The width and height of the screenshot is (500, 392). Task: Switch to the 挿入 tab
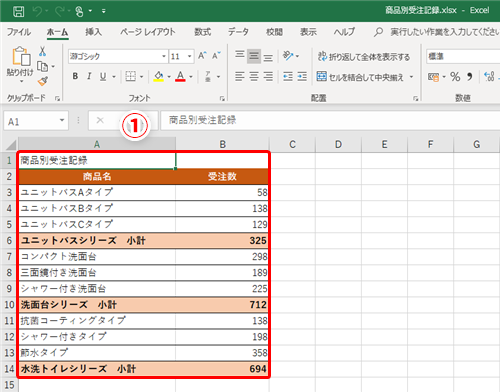93,32
